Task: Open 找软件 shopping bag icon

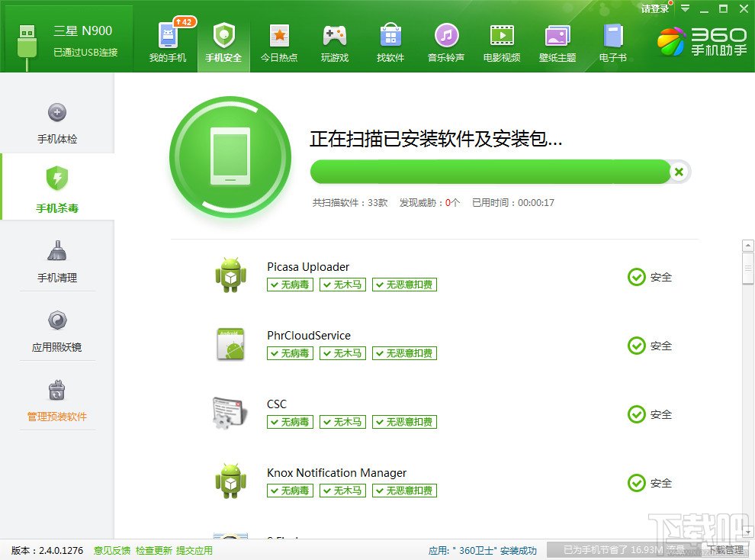Action: [390, 36]
